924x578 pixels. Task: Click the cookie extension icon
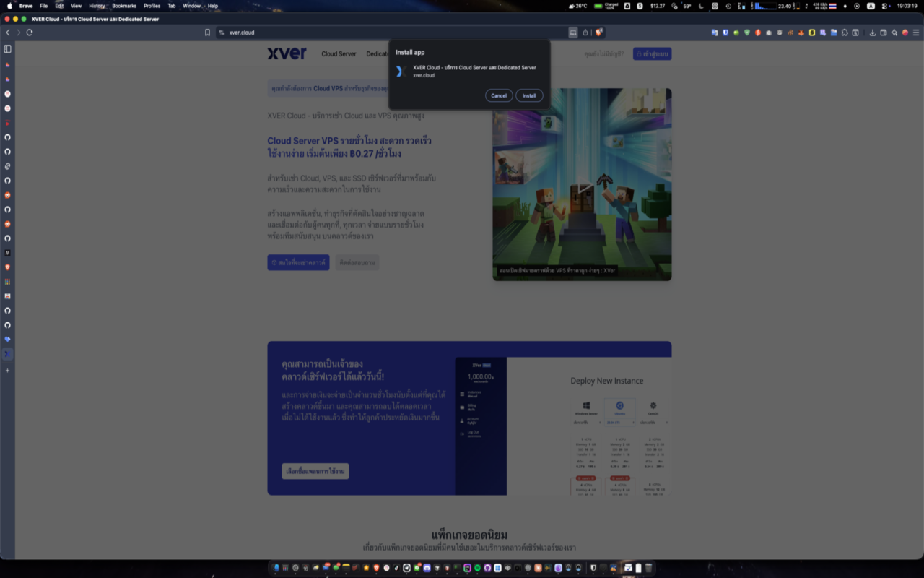(790, 33)
